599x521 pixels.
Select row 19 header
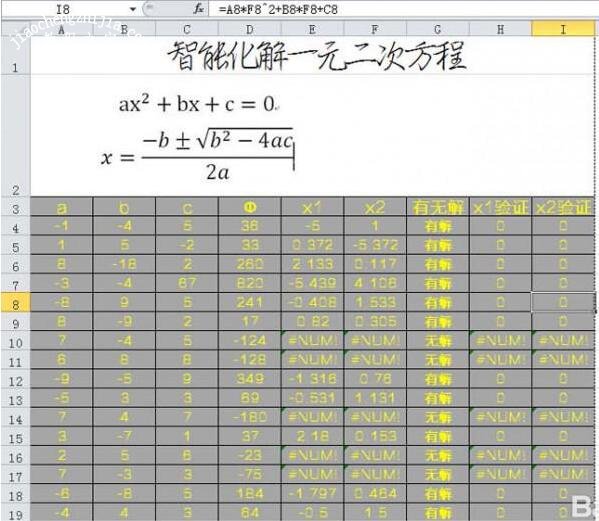click(15, 512)
